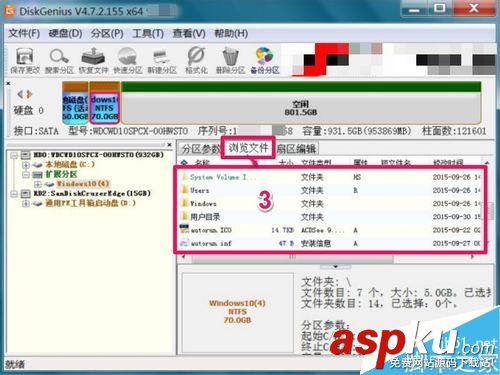The image size is (500, 375).
Task: Click the Users folder icon
Action: [184, 190]
